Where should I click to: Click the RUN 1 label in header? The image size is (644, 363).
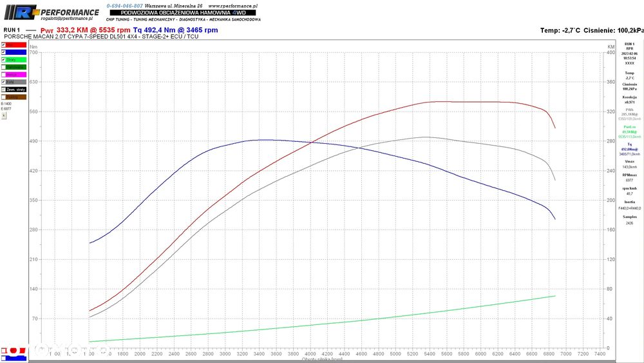(x=12, y=30)
